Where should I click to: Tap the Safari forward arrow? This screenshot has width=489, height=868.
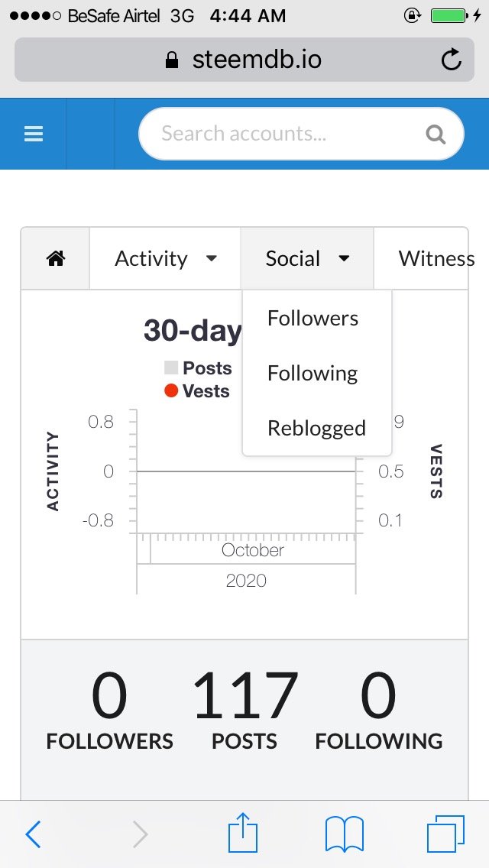point(141,834)
